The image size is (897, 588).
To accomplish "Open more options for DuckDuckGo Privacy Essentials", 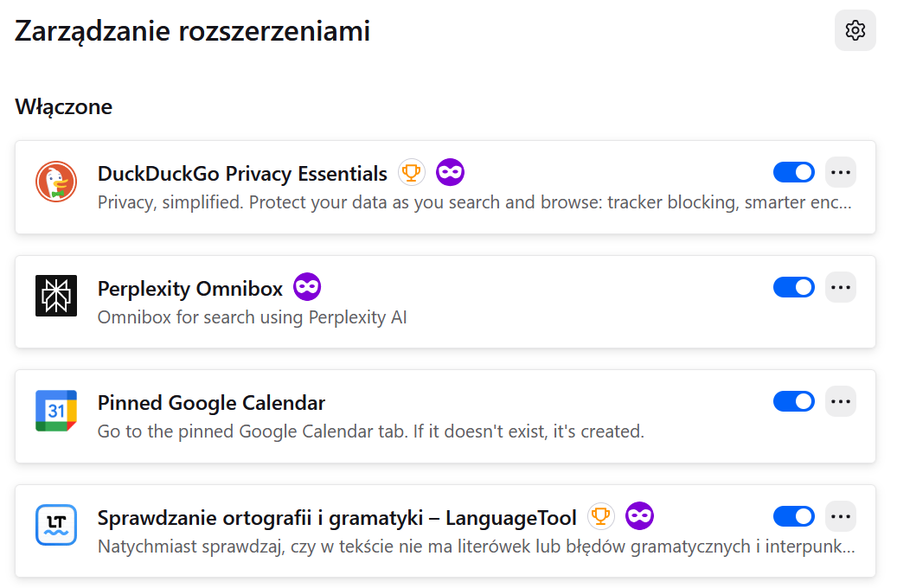I will click(x=840, y=172).
